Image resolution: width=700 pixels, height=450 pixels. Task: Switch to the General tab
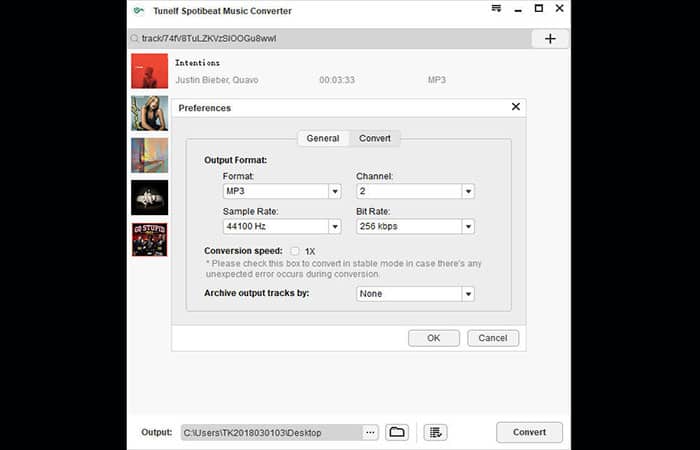[x=323, y=138]
